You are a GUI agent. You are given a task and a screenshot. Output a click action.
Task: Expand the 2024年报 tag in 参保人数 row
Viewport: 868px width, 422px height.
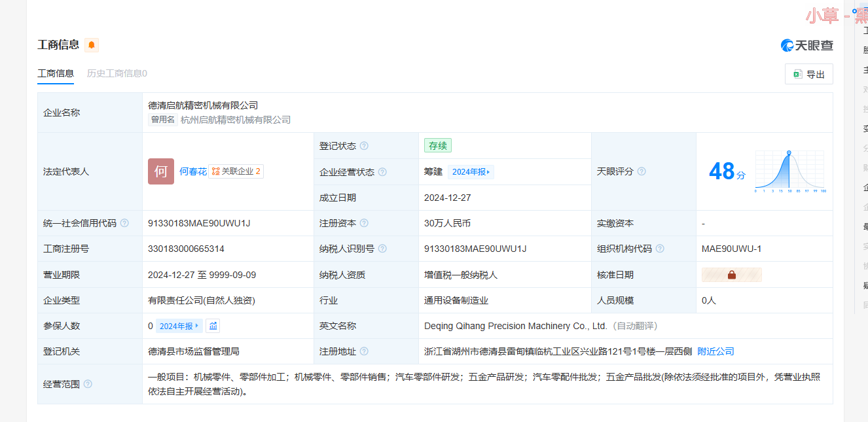click(179, 326)
